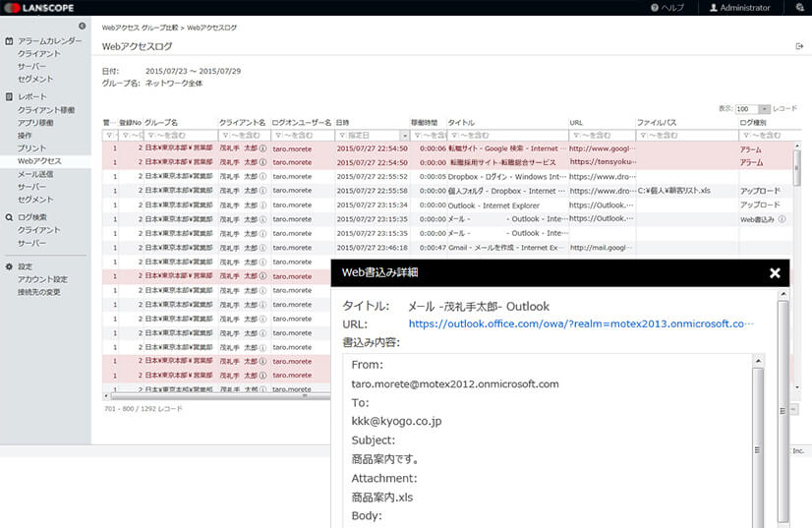Click the ログ検索 magnifier icon in sidebar
The width and height of the screenshot is (812, 528).
click(x=9, y=217)
